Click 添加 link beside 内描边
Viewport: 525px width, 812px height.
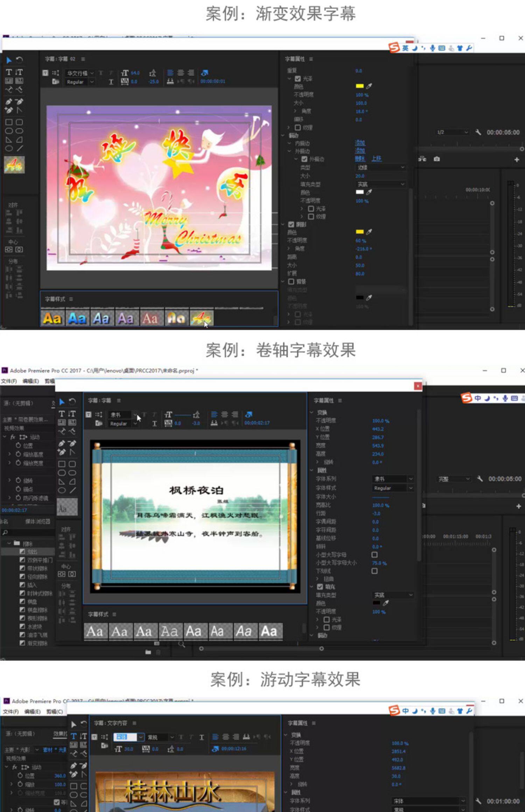coord(360,143)
